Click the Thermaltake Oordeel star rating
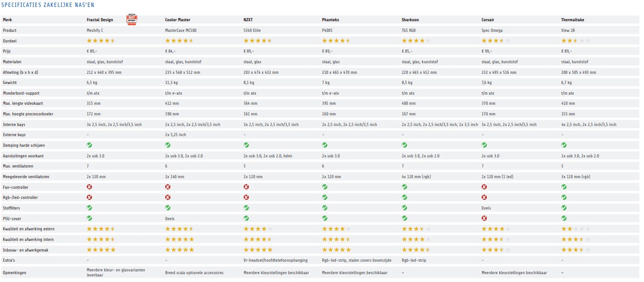The image size is (644, 282). point(575,41)
